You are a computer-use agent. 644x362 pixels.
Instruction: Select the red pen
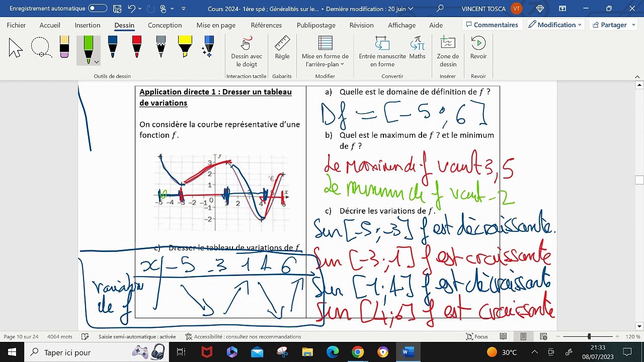click(x=137, y=47)
